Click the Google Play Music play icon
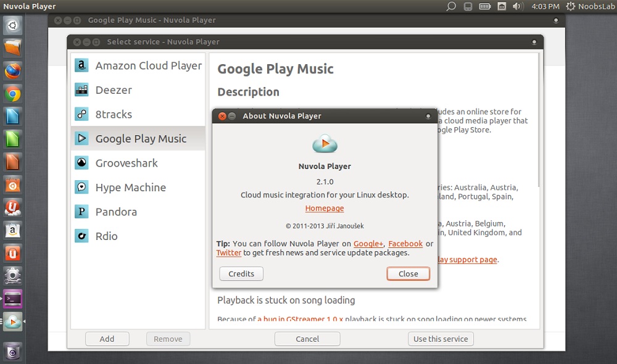The image size is (617, 364). tap(81, 139)
